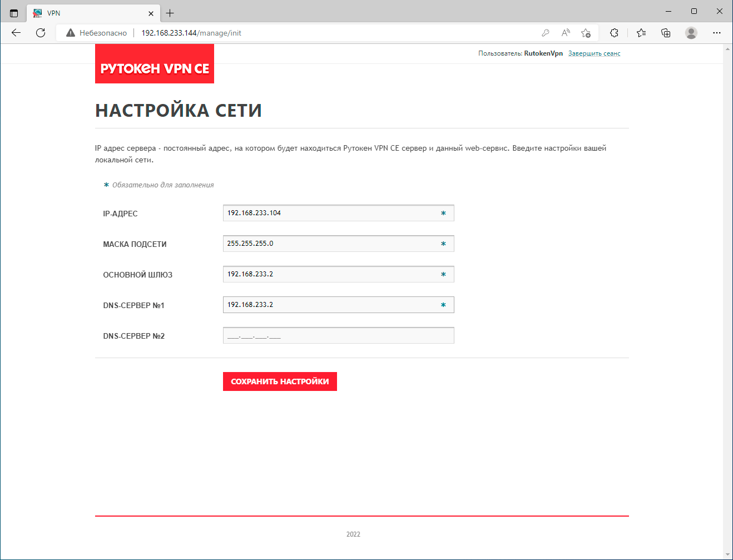Screen dimensions: 733x560
Task: Click the IP-АДРЕС field label
Action: pyautogui.click(x=120, y=214)
